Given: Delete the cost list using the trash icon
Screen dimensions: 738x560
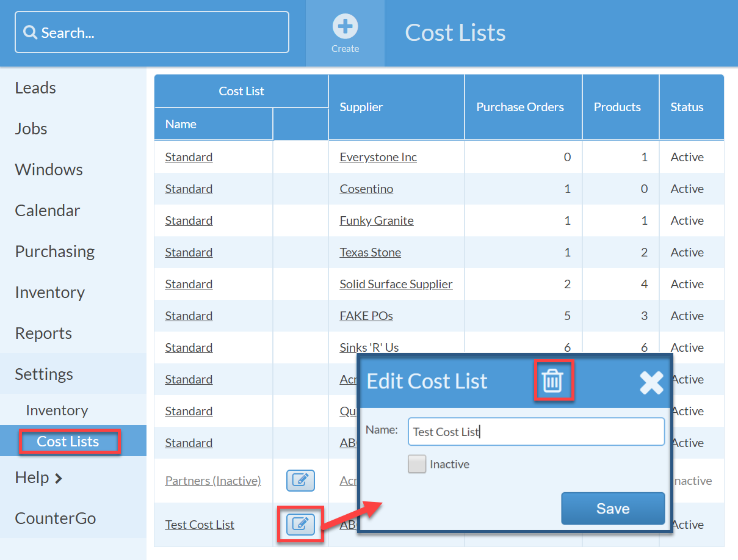Looking at the screenshot, I should pyautogui.click(x=554, y=380).
